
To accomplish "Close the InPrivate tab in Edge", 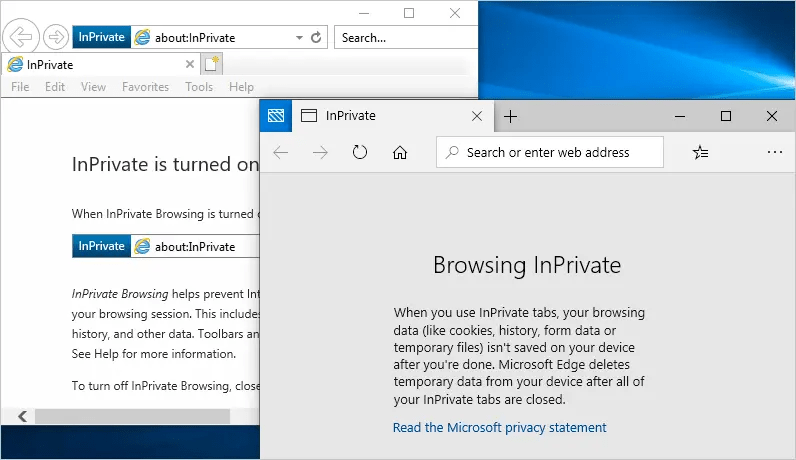I will (477, 116).
